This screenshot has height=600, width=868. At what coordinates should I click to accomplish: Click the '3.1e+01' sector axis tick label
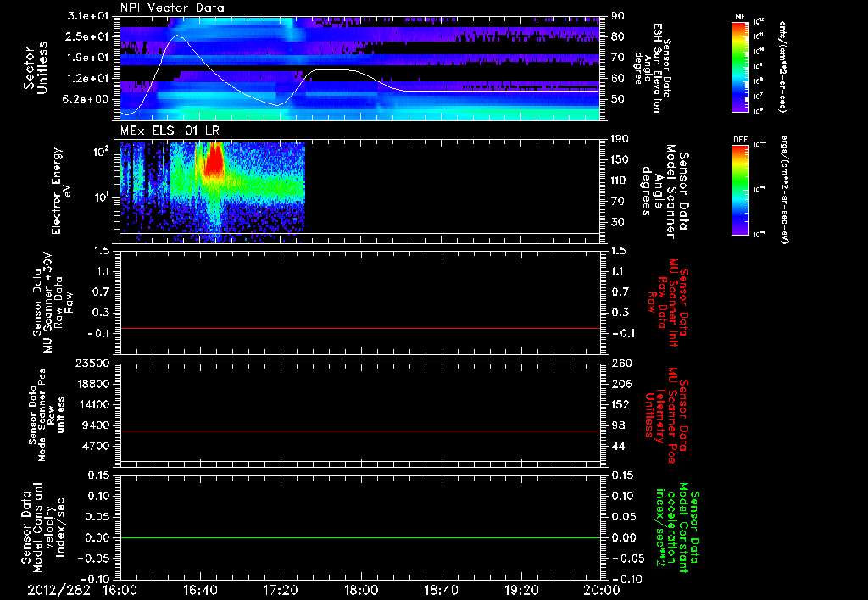87,16
